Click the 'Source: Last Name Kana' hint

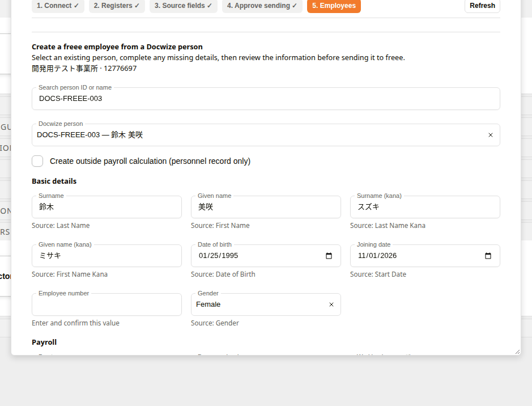pyautogui.click(x=388, y=226)
